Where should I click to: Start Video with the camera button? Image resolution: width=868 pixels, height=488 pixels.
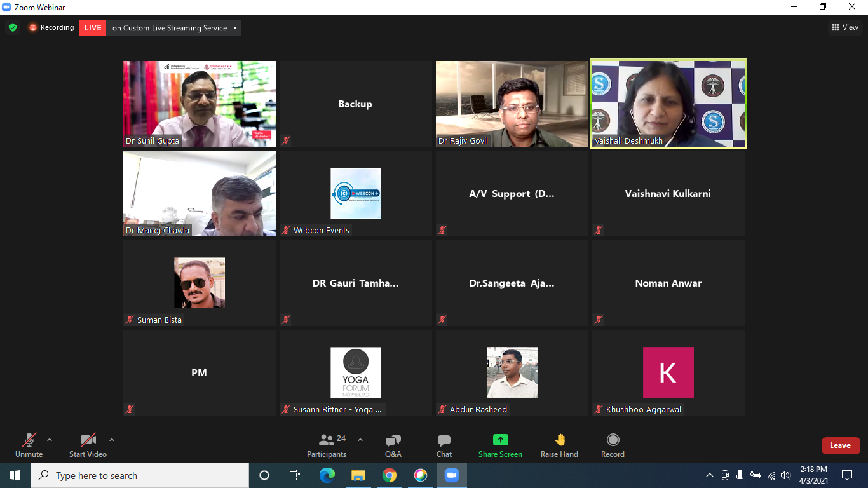[x=88, y=445]
